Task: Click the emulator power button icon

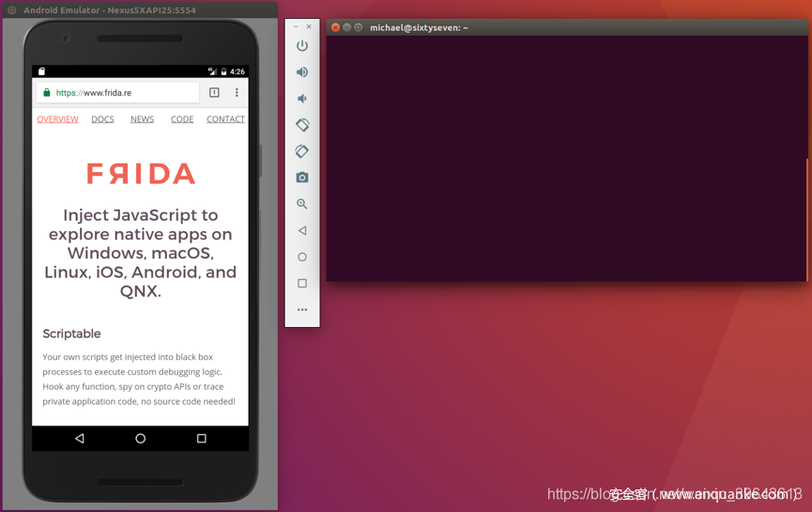Action: [302, 46]
